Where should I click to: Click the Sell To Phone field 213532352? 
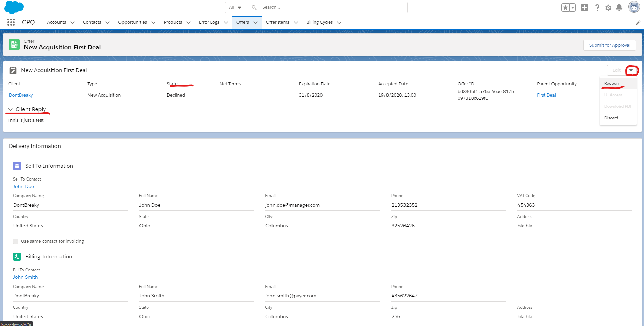click(448, 205)
